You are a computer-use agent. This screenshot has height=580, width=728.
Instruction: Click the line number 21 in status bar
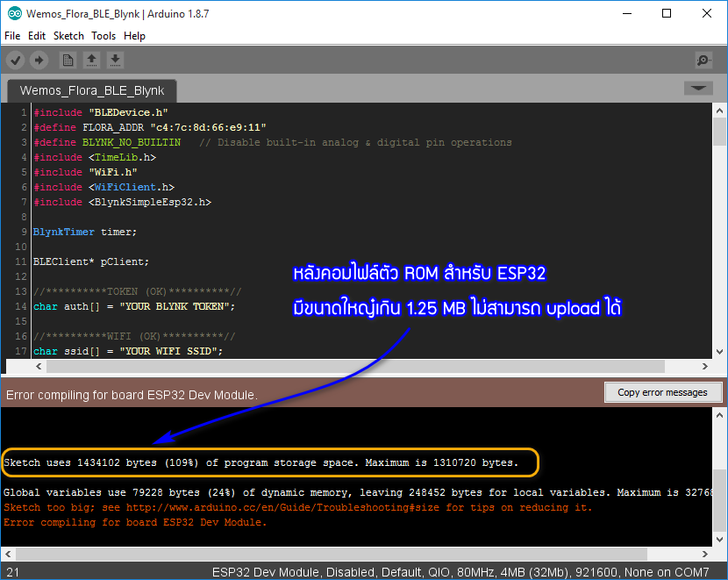(x=13, y=572)
